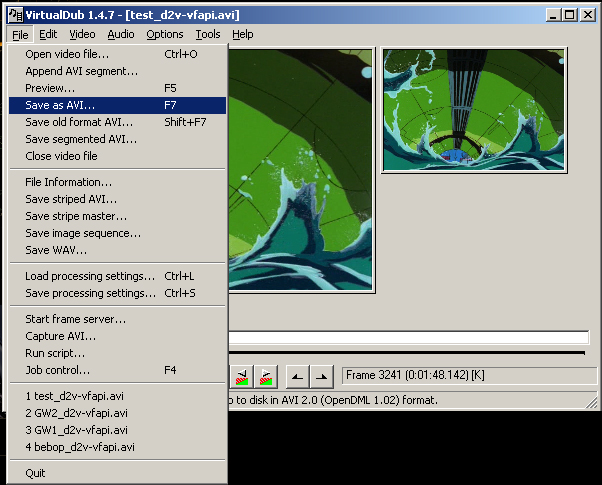Screen dimensions: 602x485
Task: Select Close video file
Action: [x=117, y=156]
